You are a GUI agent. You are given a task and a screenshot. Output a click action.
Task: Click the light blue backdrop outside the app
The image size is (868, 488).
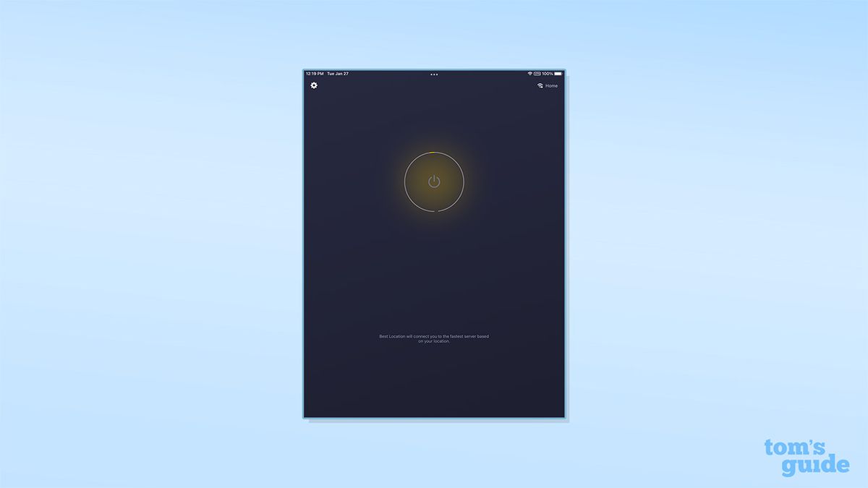[145, 246]
